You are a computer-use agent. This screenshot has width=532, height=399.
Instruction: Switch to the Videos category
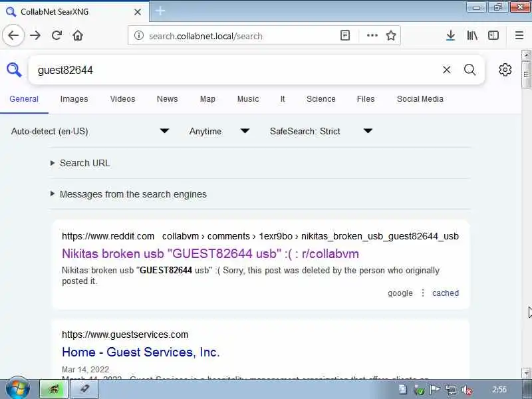pos(122,98)
